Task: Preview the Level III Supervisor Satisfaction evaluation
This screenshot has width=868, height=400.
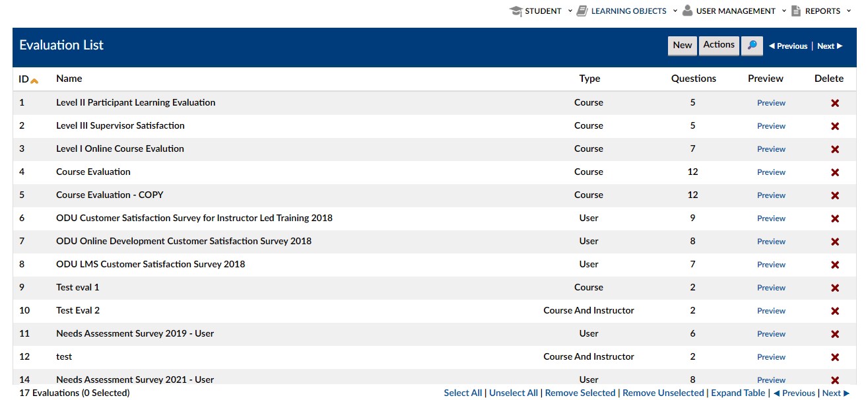Action: pos(771,126)
